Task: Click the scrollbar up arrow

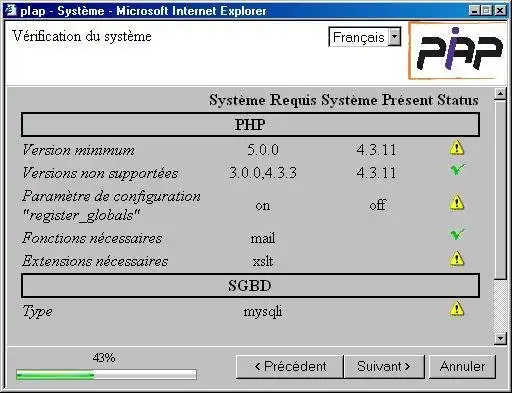Action: 500,94
